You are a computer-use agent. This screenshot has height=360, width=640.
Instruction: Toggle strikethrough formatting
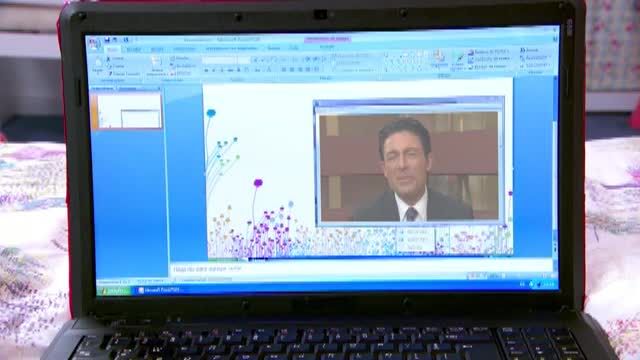pos(231,70)
